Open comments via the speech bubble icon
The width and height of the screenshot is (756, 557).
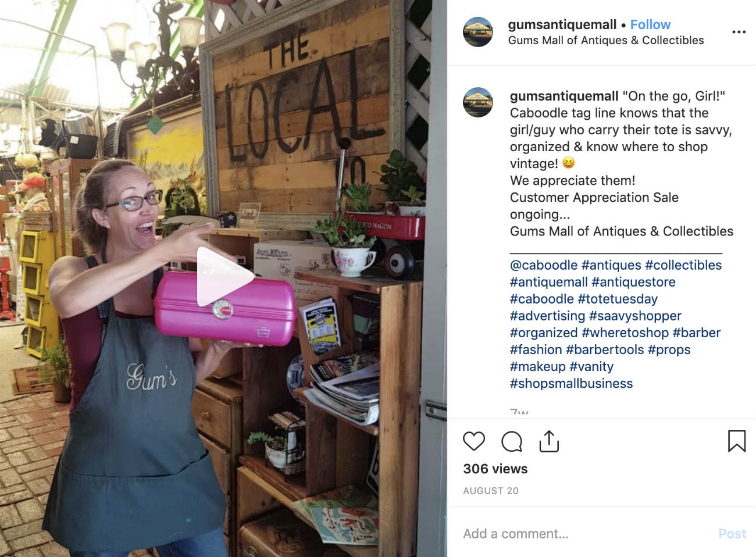[512, 441]
